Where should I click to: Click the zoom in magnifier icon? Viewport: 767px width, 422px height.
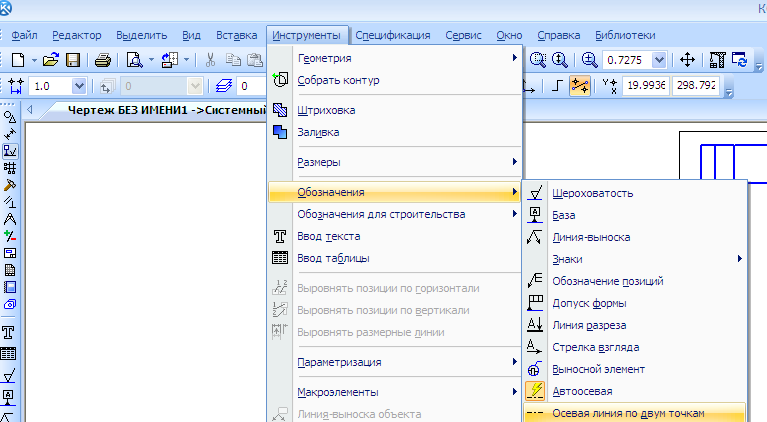[x=589, y=60]
